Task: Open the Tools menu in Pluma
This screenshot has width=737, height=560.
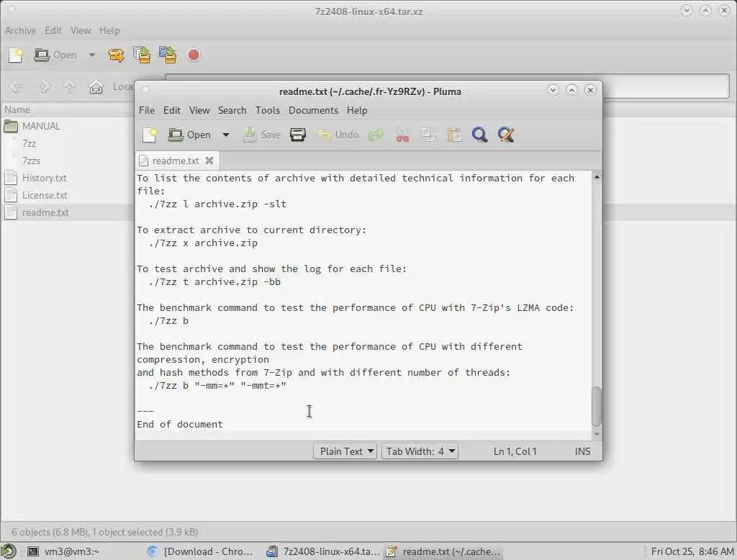Action: (268, 111)
